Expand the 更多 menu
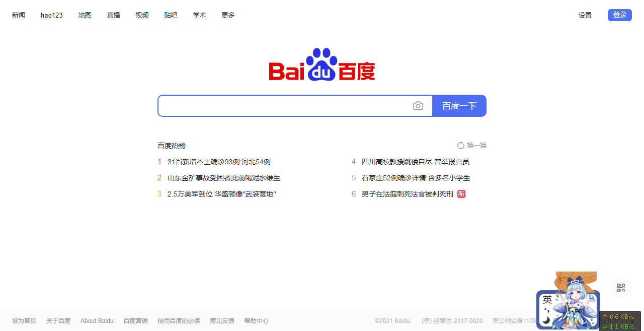644x331 pixels. [x=228, y=15]
